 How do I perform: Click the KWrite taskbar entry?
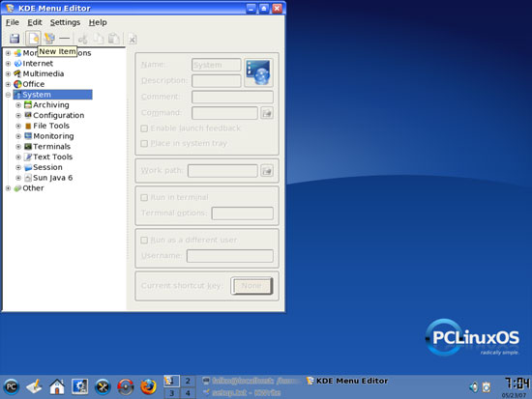pos(242,392)
